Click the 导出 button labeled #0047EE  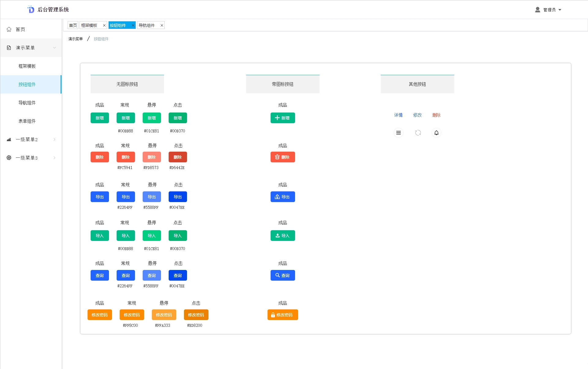[178, 197]
